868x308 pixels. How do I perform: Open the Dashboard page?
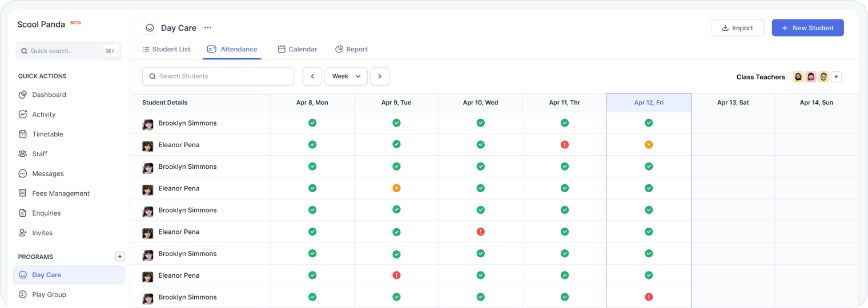click(42, 95)
